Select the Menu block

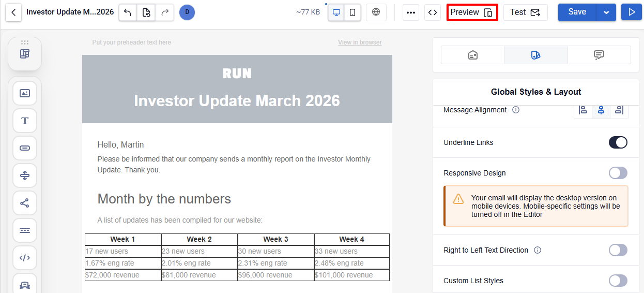click(25, 230)
